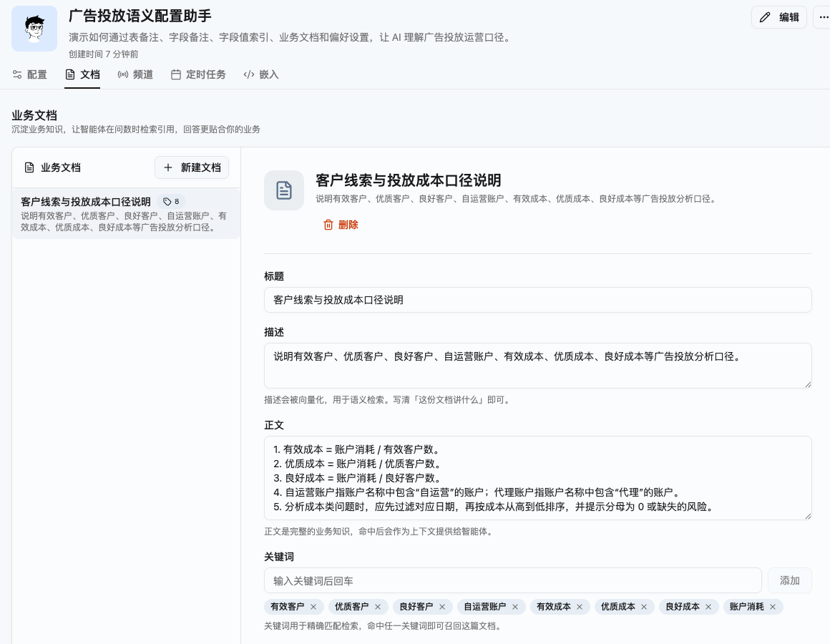Click the 有效客户 keyword tag label

tap(288, 607)
